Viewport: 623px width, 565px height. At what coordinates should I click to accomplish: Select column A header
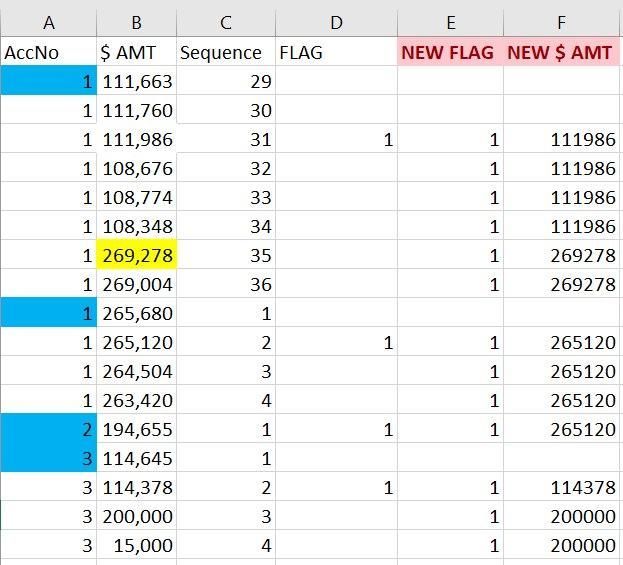(x=48, y=23)
